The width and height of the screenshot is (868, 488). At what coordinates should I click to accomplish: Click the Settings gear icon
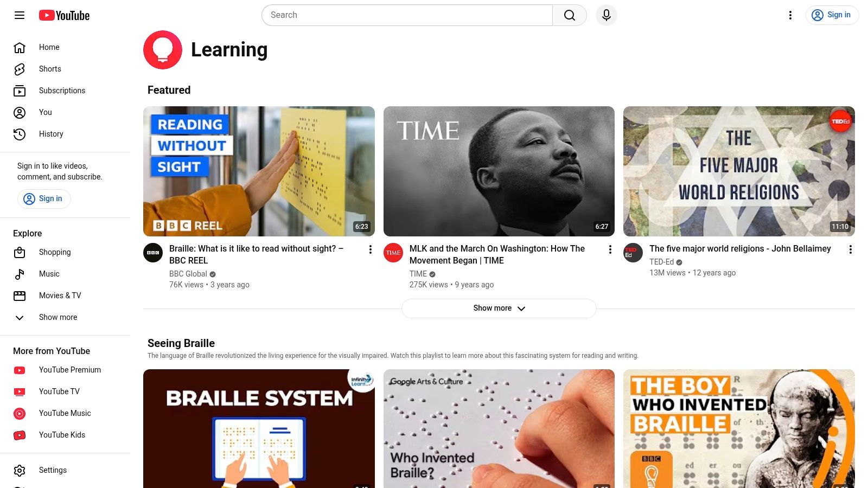click(20, 470)
